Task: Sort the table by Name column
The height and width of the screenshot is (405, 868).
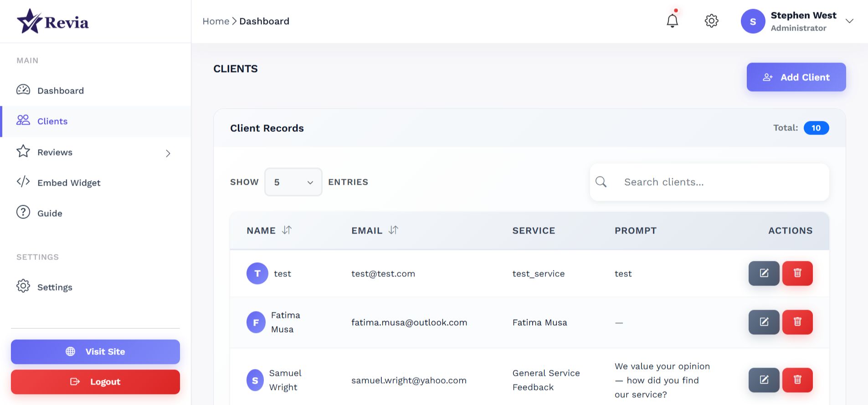Action: (x=287, y=230)
